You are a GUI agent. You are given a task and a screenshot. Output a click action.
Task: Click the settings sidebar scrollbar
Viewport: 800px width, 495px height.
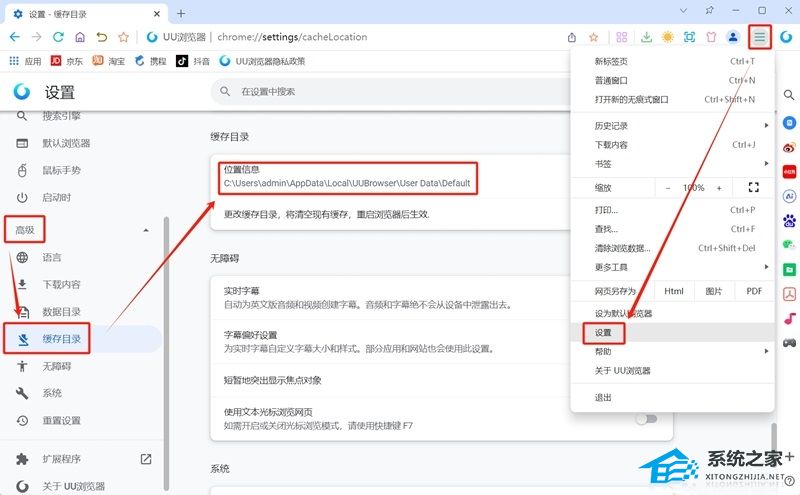click(166, 353)
